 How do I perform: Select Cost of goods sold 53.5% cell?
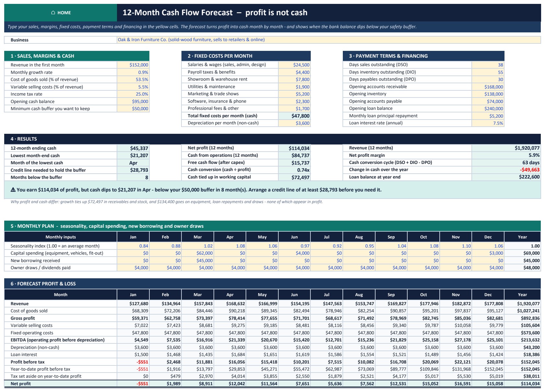click(x=133, y=79)
